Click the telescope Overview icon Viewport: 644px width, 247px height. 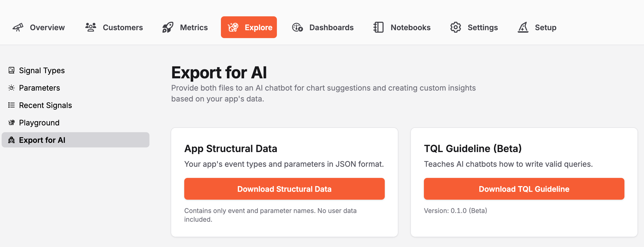18,27
